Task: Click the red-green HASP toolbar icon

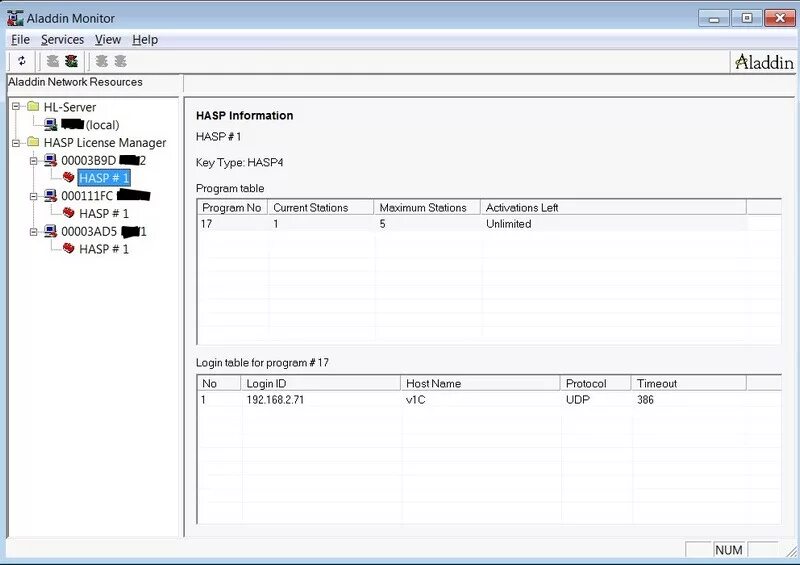Action: (71, 61)
